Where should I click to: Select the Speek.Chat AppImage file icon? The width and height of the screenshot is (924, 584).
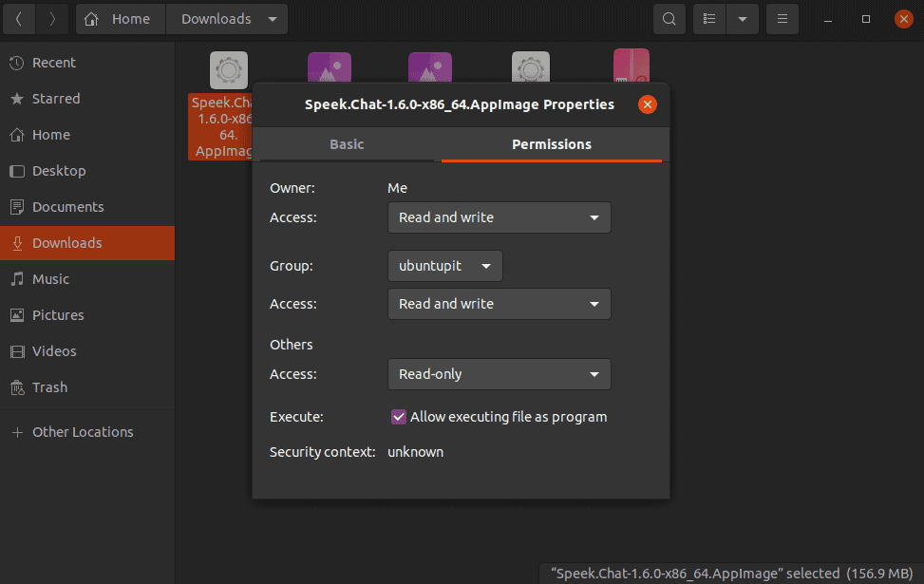[x=229, y=70]
